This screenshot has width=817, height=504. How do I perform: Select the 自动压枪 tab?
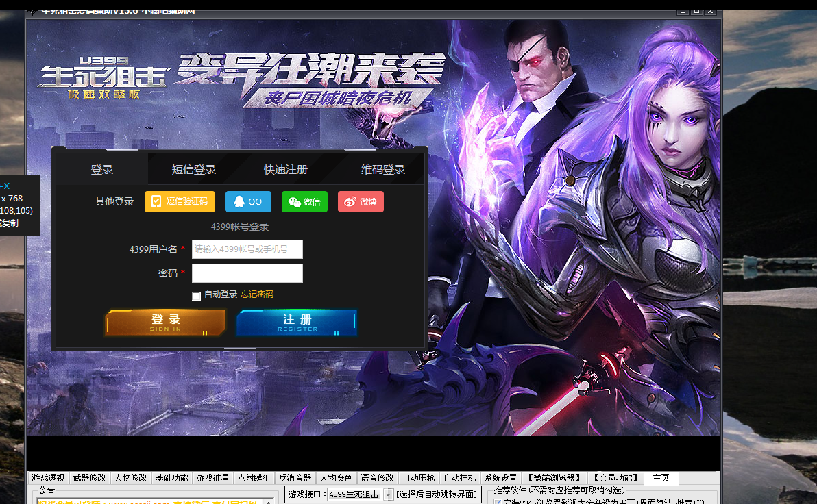coord(418,478)
